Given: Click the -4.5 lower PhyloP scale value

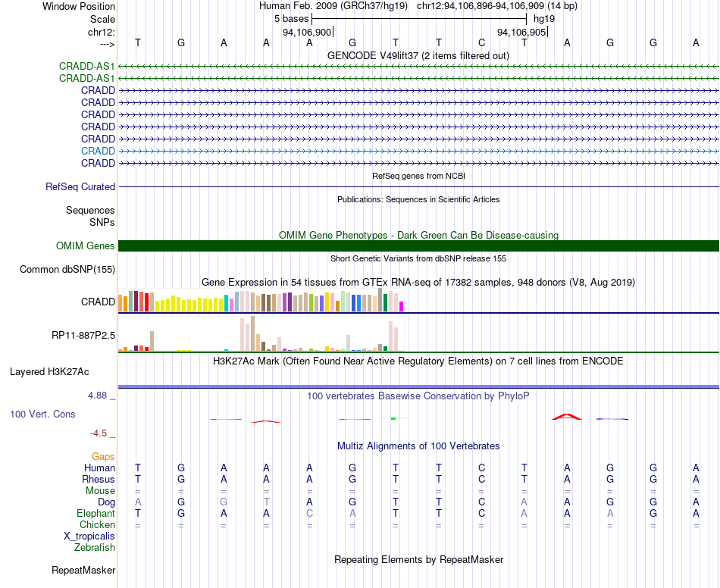Looking at the screenshot, I should click(99, 433).
